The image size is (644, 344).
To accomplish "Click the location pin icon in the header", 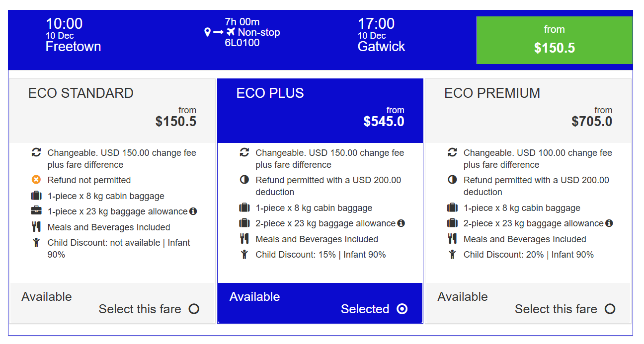I will coord(208,32).
